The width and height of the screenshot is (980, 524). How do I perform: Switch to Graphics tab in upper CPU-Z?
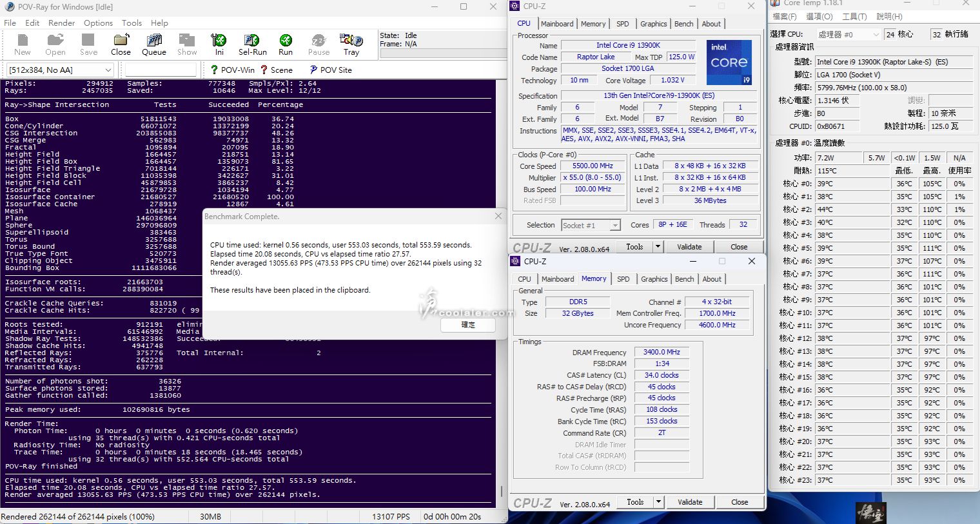pos(654,24)
